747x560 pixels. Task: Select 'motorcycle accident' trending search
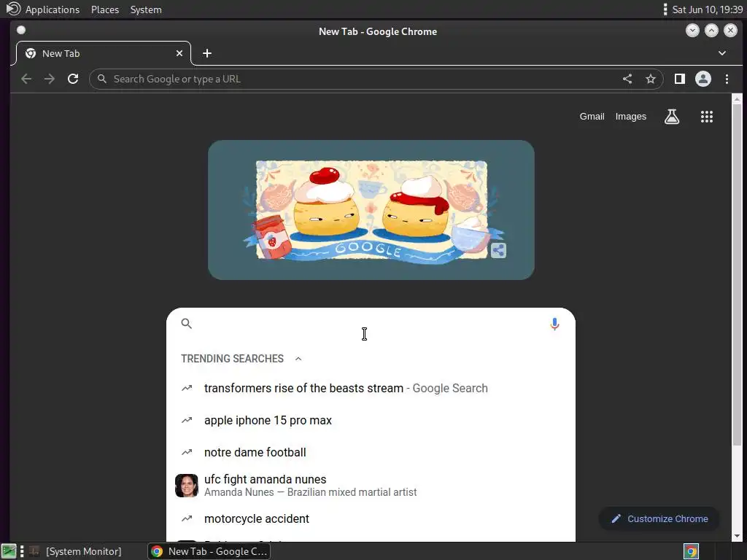pyautogui.click(x=371, y=518)
